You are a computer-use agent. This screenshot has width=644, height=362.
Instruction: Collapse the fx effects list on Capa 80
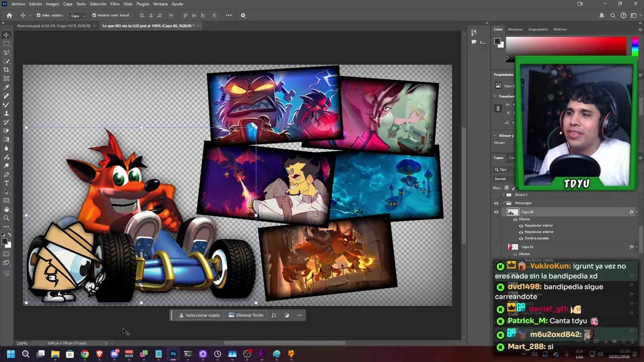(x=636, y=212)
